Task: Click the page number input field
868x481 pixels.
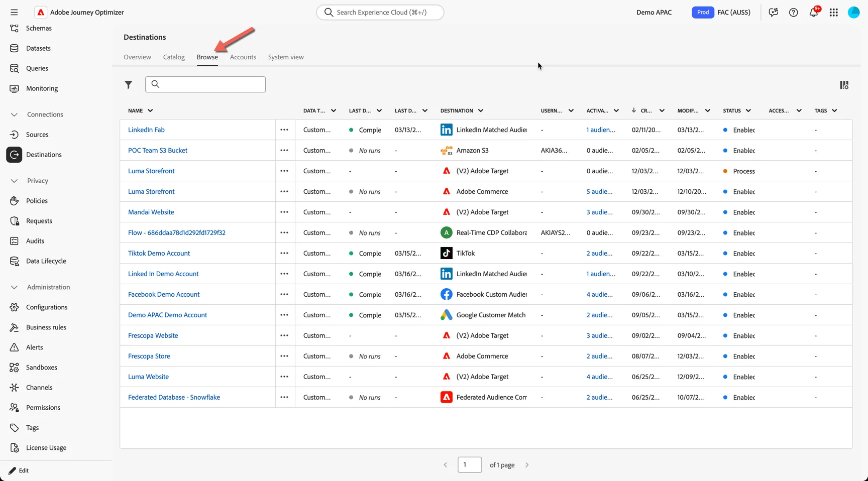Action: [470, 465]
